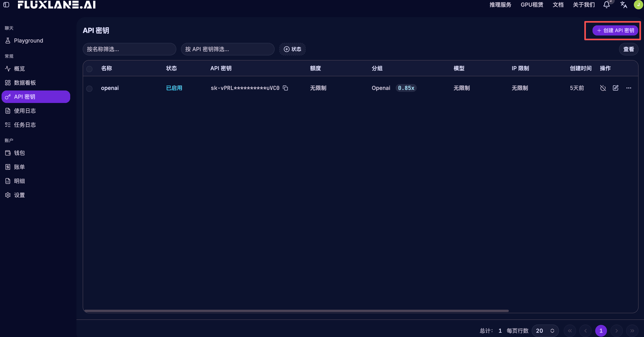Click the 0.85x group rate badge

click(x=406, y=88)
